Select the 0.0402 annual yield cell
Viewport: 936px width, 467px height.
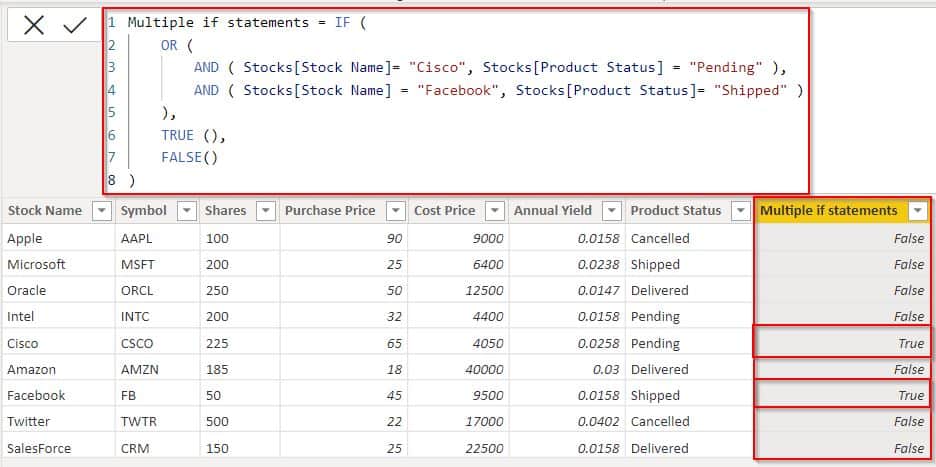point(567,422)
